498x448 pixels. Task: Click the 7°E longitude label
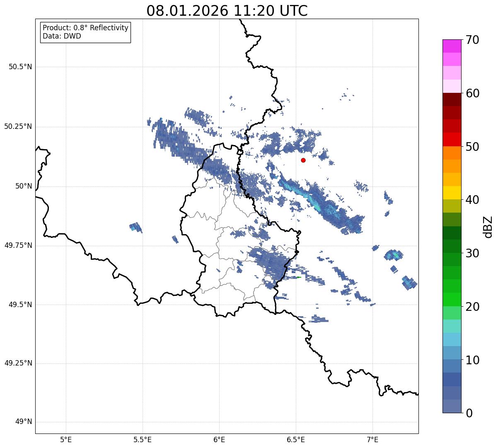click(x=372, y=440)
